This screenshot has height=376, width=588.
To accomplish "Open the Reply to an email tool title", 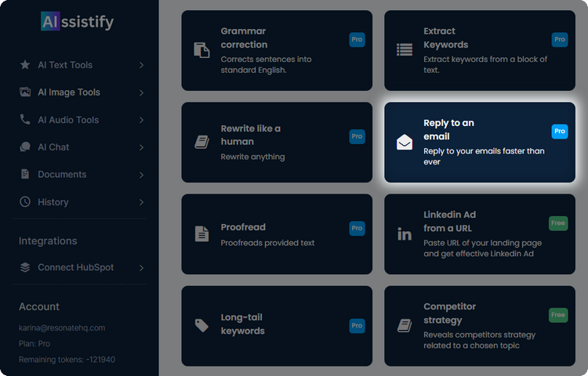I will click(x=448, y=129).
